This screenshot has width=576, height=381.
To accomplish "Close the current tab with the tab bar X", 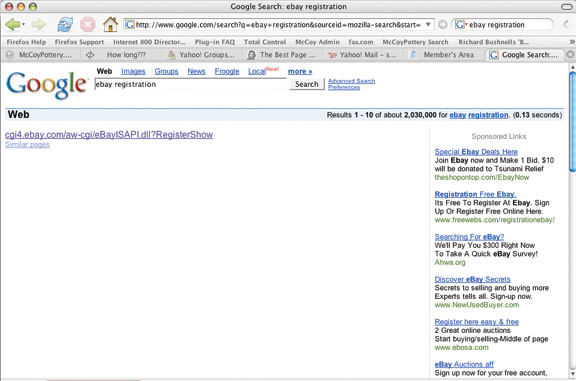I will tap(570, 55).
